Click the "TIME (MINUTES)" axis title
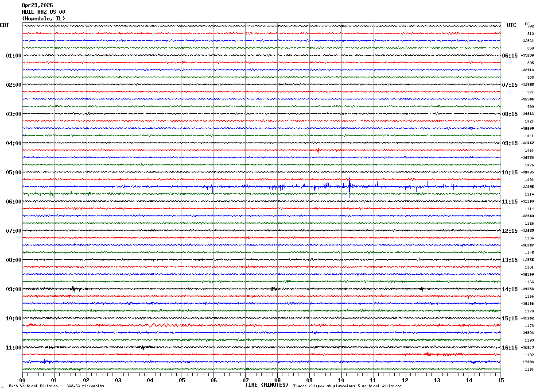The image size is (536, 392). tap(267, 385)
